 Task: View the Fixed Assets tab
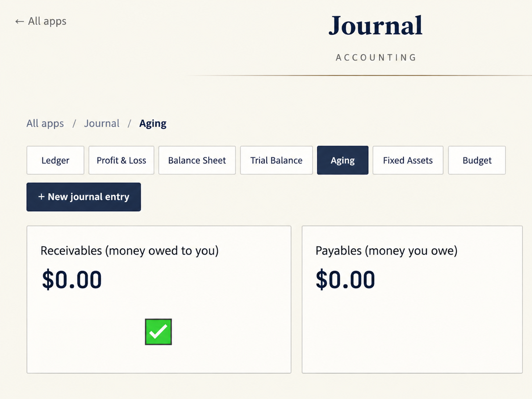pyautogui.click(x=408, y=160)
